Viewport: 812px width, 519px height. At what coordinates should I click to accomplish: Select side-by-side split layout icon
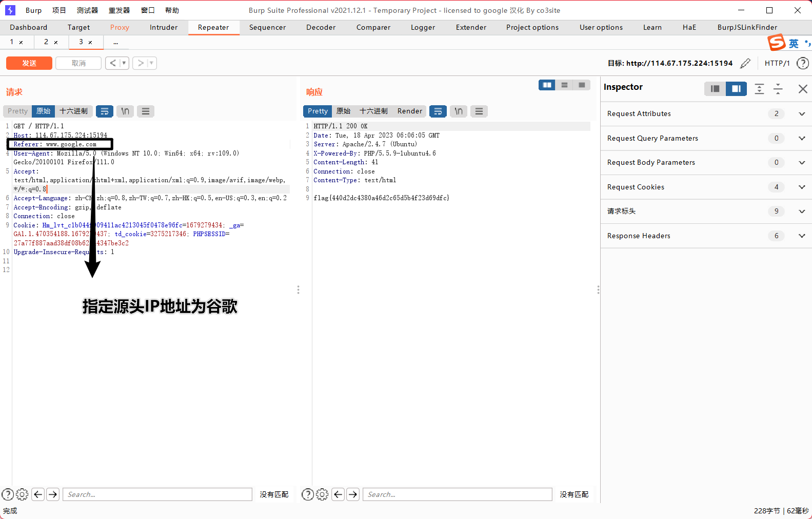(547, 85)
